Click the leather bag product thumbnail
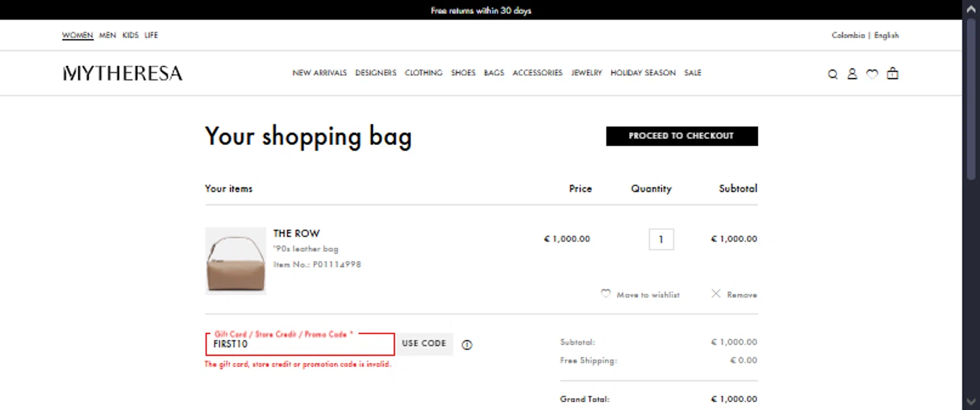 pyautogui.click(x=236, y=261)
